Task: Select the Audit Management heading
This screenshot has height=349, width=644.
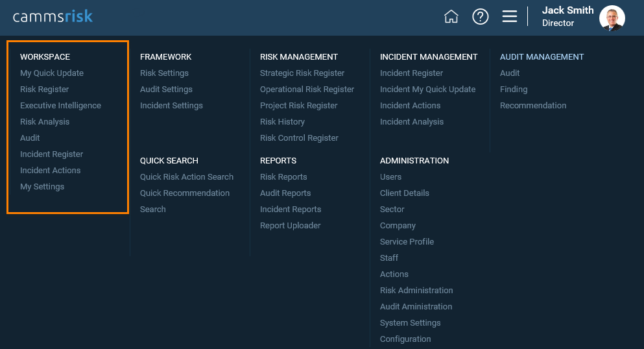Action: (542, 56)
